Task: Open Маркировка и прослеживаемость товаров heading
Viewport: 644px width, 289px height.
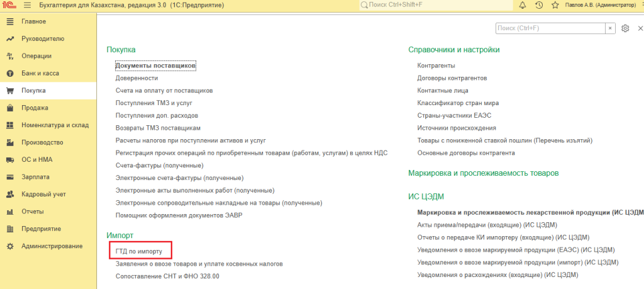Action: pos(484,173)
